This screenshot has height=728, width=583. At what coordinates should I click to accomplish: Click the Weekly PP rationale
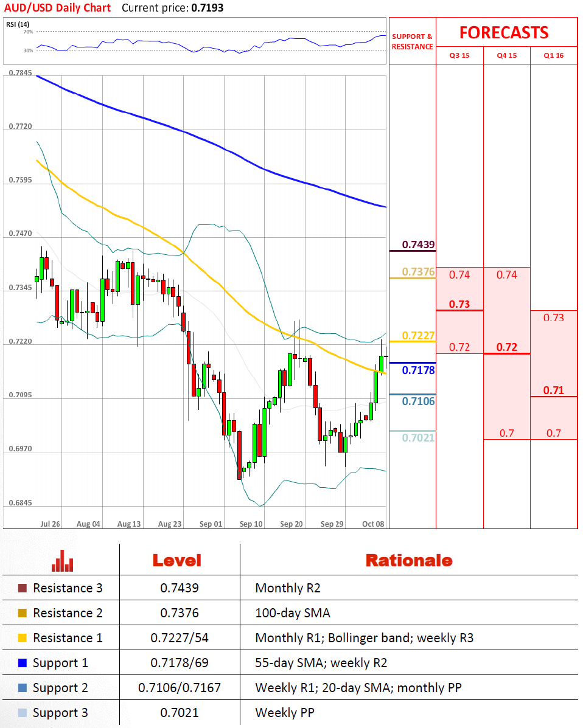tap(285, 713)
